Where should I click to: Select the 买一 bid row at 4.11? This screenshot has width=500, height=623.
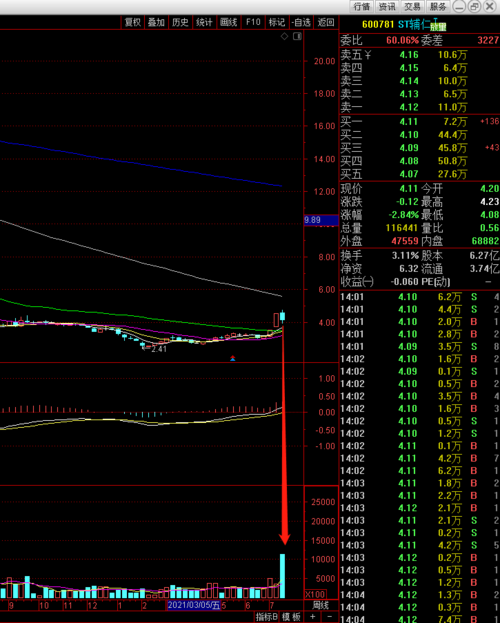pos(419,122)
